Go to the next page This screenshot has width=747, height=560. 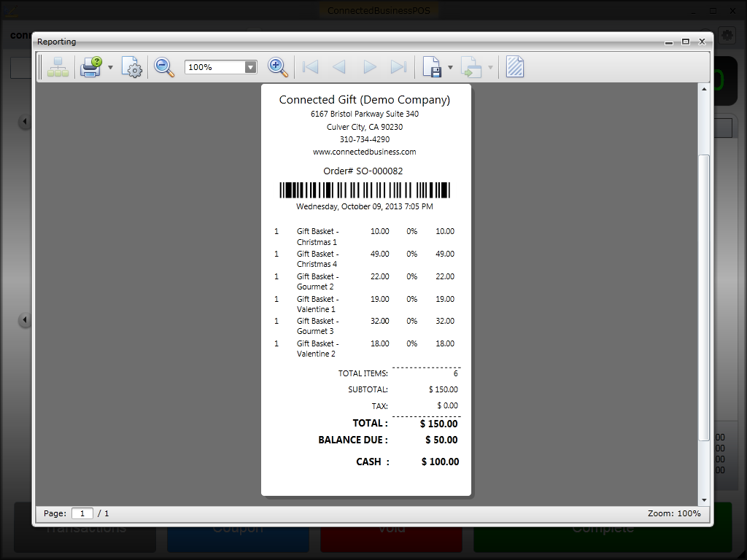pyautogui.click(x=370, y=67)
